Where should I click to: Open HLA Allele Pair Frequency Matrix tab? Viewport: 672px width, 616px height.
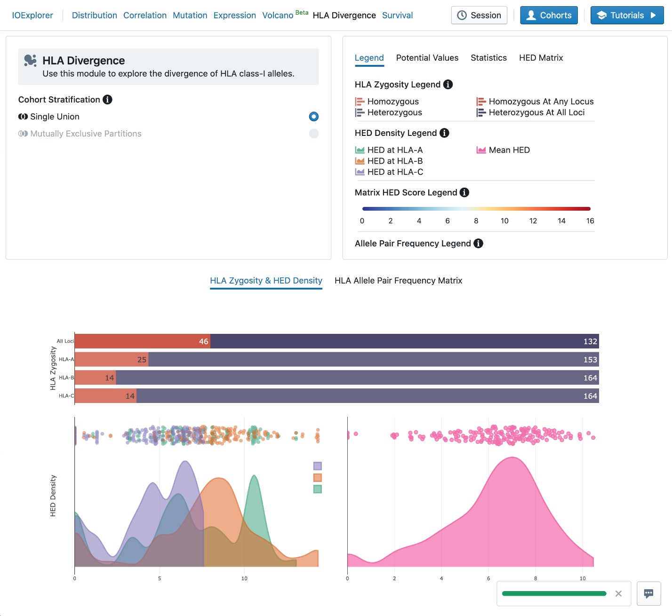tap(398, 281)
